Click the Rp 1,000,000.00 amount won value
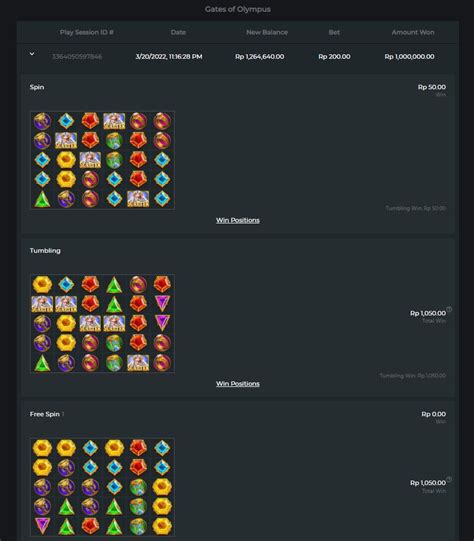 click(x=409, y=57)
